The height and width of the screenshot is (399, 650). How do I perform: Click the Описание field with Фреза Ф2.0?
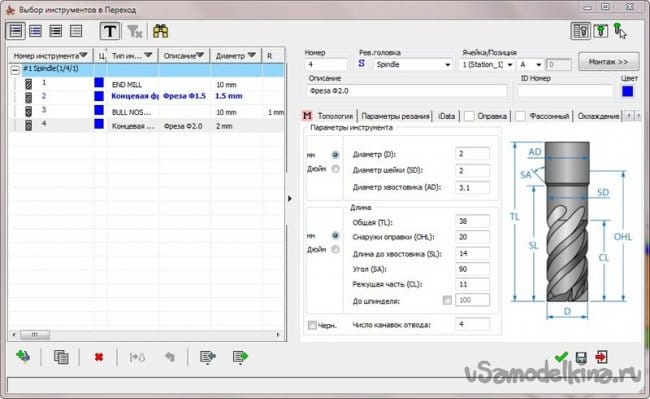tap(407, 91)
